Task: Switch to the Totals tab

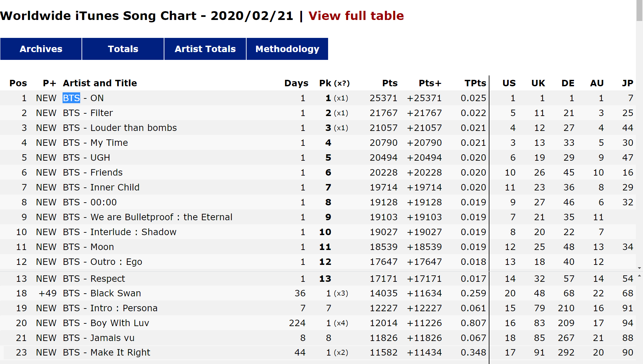Action: tap(123, 49)
